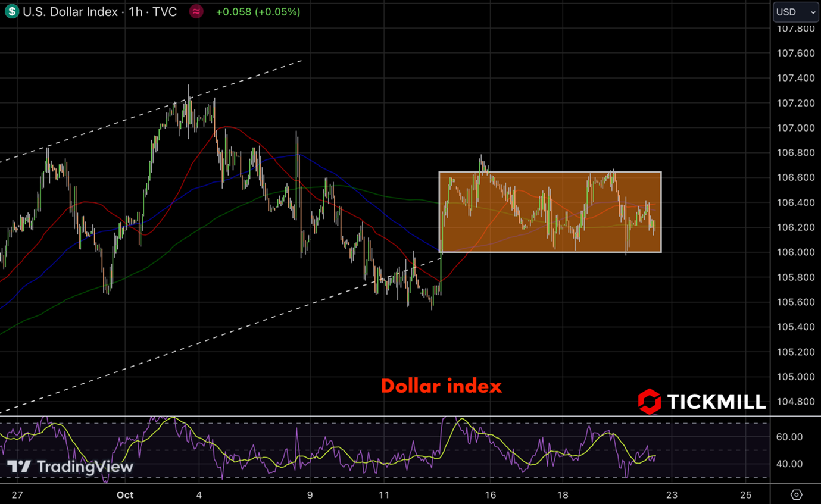The height and width of the screenshot is (504, 821).
Task: Click the 105.400 price axis label
Action: coord(795,327)
